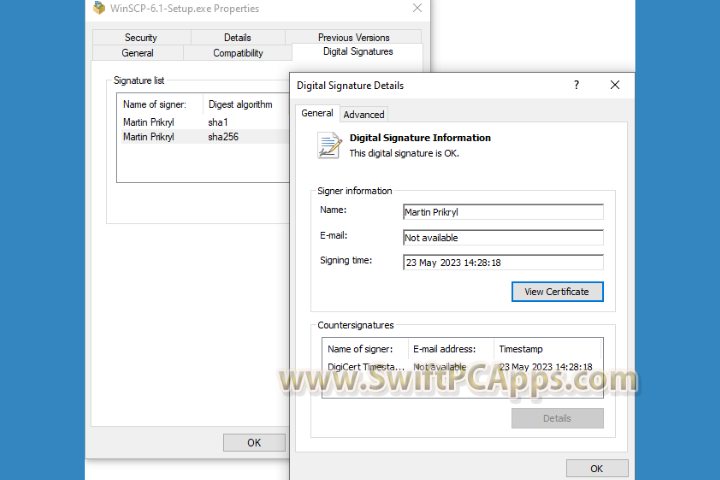The width and height of the screenshot is (720, 480).
Task: Select the Digital Signatures tab
Action: point(358,51)
